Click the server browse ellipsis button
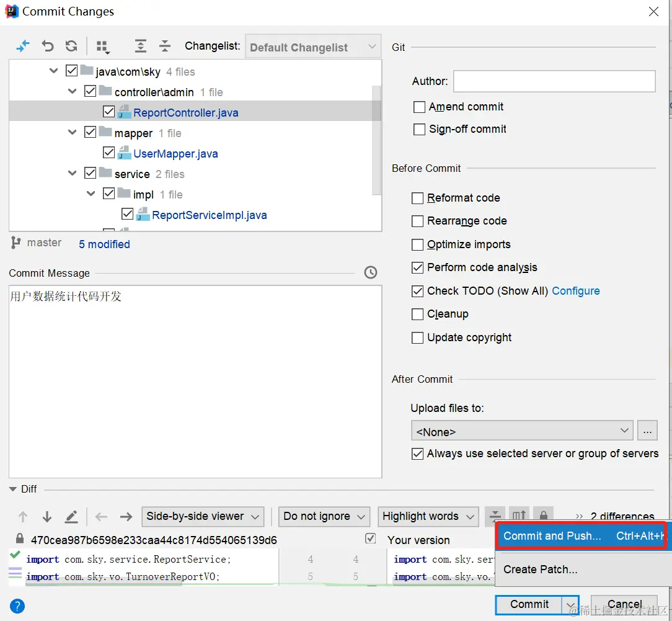Image resolution: width=672 pixels, height=621 pixels. pyautogui.click(x=647, y=431)
